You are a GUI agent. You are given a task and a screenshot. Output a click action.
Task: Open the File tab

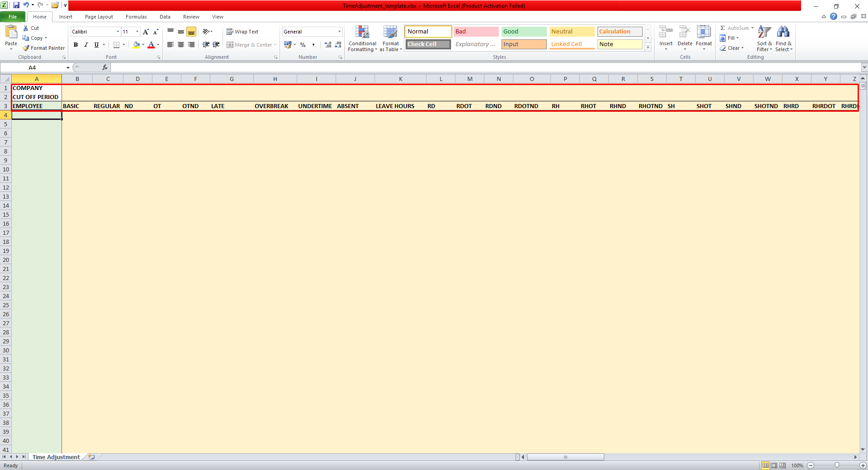click(13, 17)
